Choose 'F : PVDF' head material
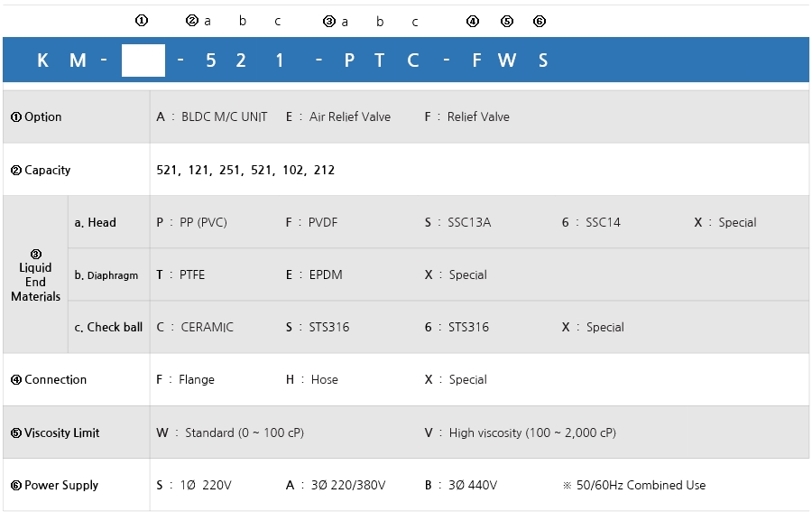The image size is (812, 521). pos(311,222)
